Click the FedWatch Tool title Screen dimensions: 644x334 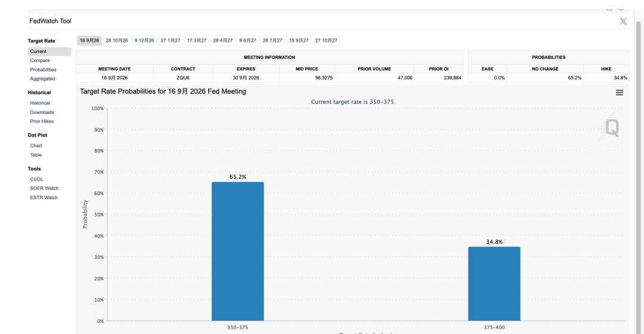[50, 21]
